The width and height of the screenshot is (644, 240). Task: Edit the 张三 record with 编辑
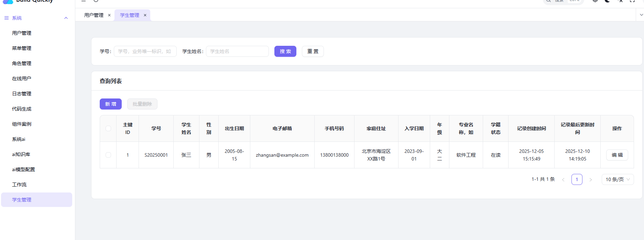(617, 155)
